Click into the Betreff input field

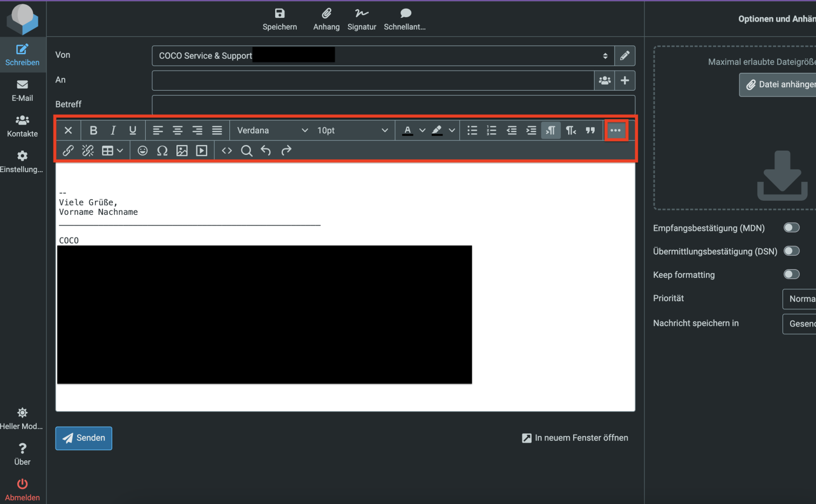coord(393,105)
